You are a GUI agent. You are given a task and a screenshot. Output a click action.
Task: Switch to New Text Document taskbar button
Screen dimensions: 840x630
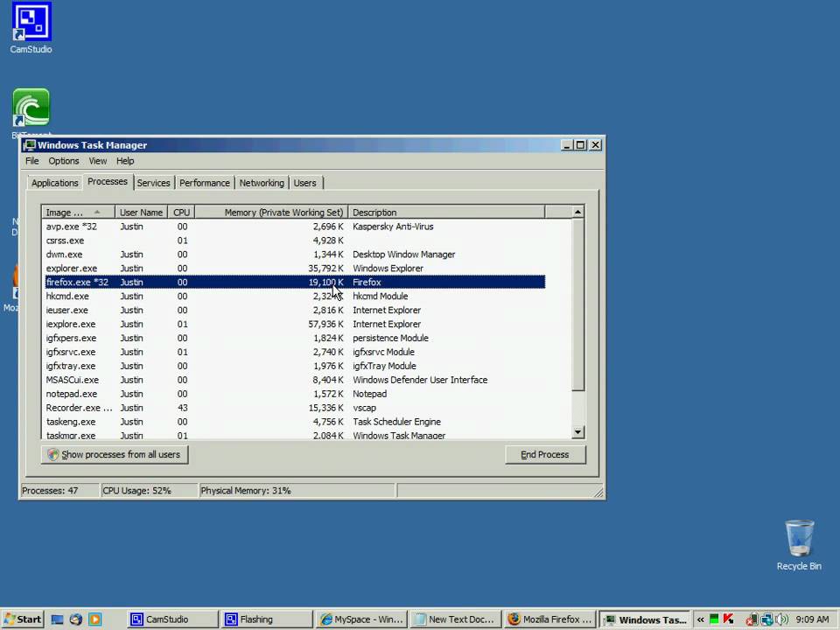pos(455,619)
